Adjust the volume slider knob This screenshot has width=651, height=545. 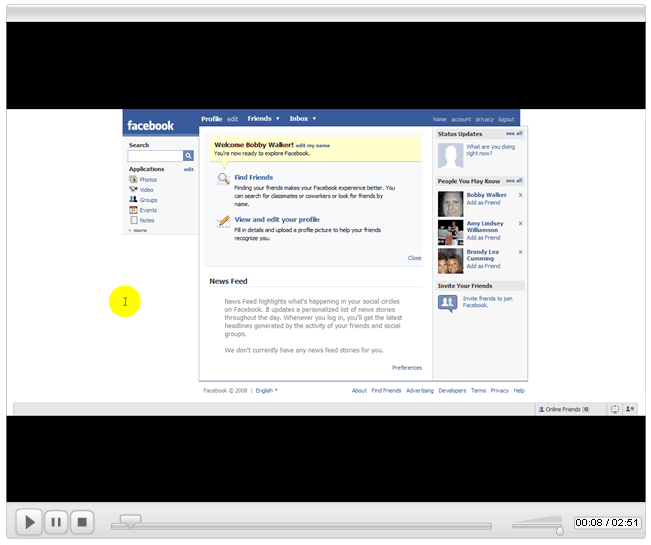(560, 530)
